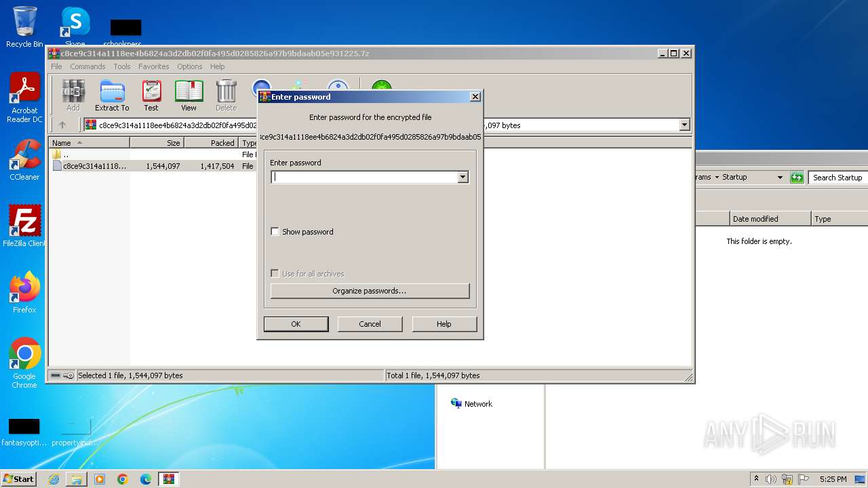This screenshot has width=868, height=488.
Task: Click the Delete trash can toolbar icon
Action: pos(226,96)
